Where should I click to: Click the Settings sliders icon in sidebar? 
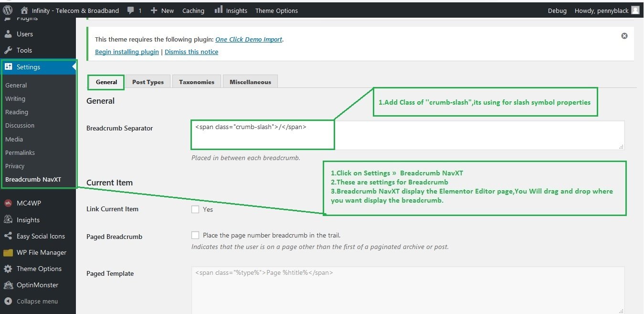point(8,67)
